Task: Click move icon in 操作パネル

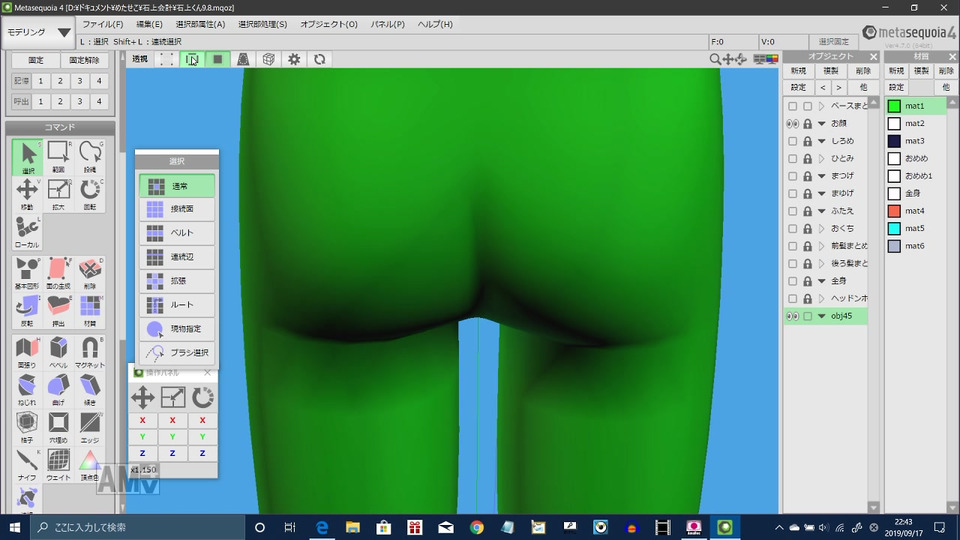Action: (x=143, y=397)
